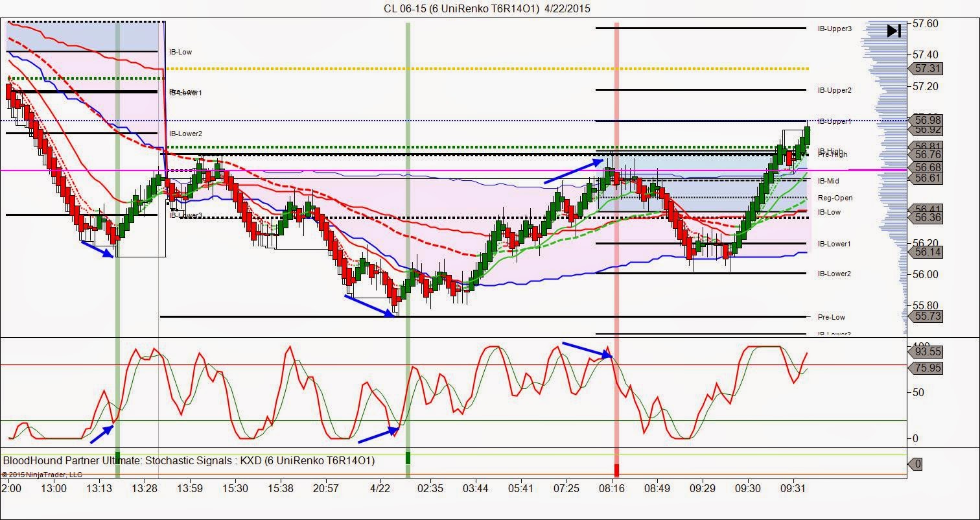This screenshot has height=520, width=980.
Task: Click the 09:29 time axis label
Action: coord(703,488)
